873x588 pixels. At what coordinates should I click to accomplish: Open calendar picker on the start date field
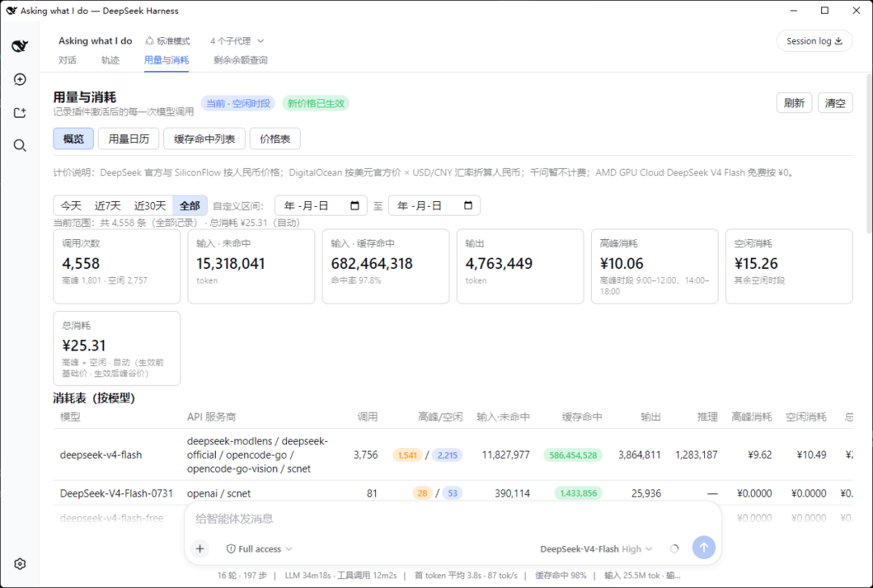[x=355, y=206]
